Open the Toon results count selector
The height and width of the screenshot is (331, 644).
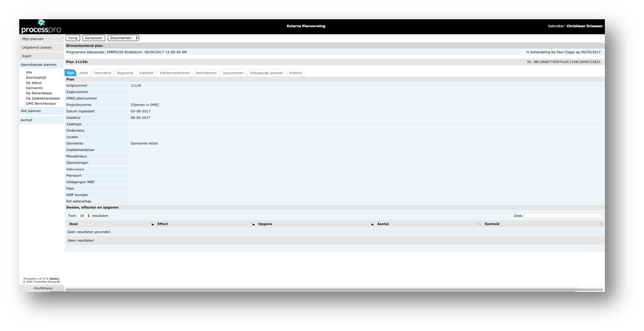click(84, 215)
